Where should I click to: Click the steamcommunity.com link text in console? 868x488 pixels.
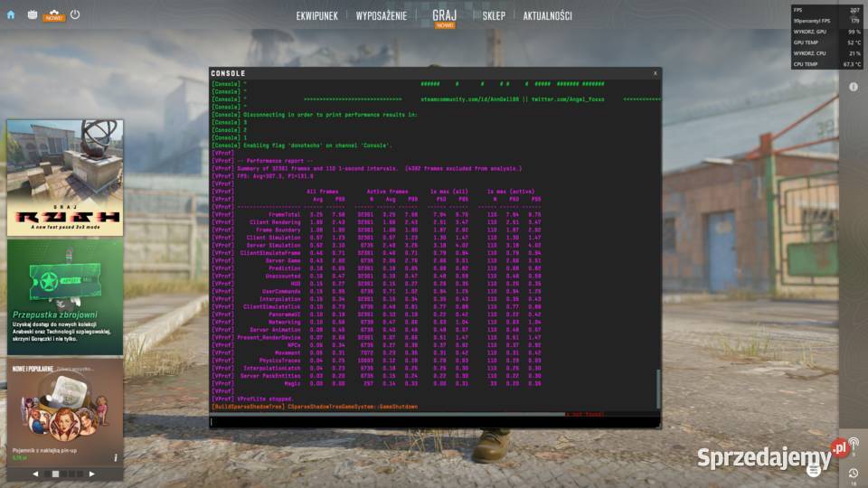[470, 99]
